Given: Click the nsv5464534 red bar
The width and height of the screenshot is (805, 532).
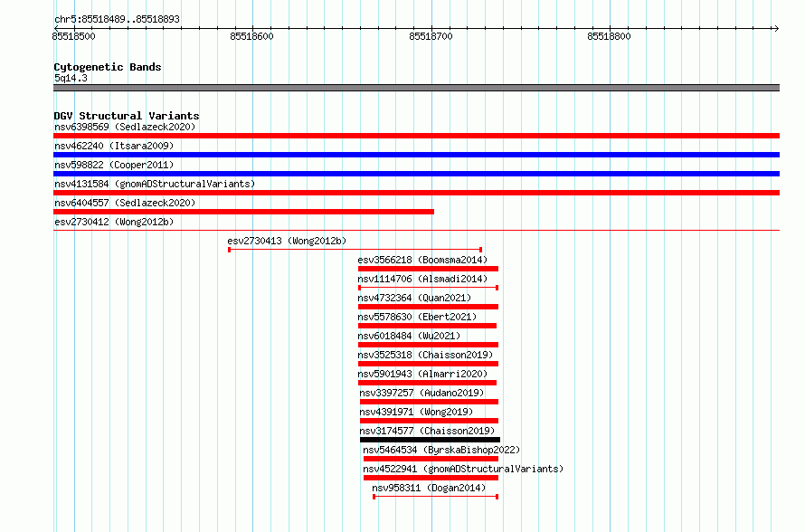Looking at the screenshot, I should point(431,459).
